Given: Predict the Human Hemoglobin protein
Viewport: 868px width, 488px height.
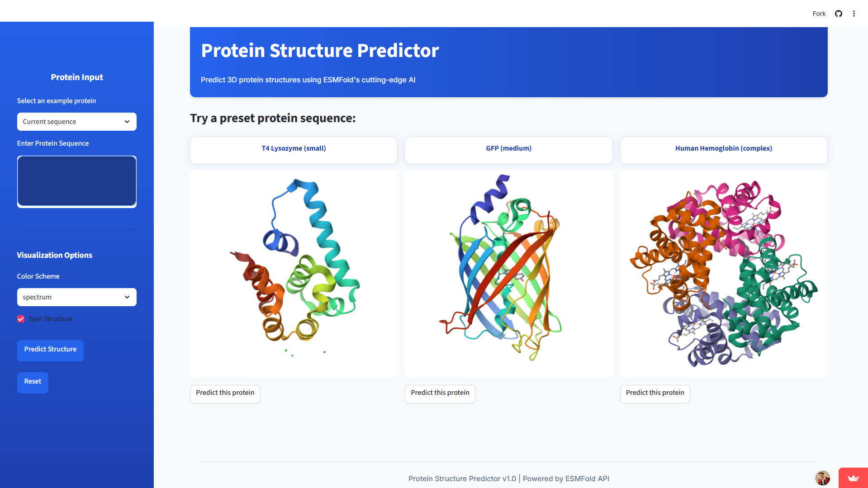Looking at the screenshot, I should point(655,394).
